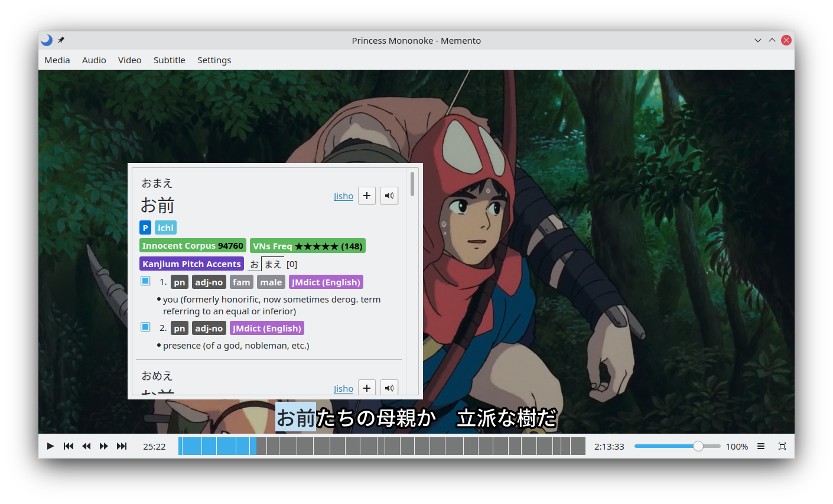The height and width of the screenshot is (504, 833).
Task: Click 立派 in the subtitle text
Action: tap(477, 418)
